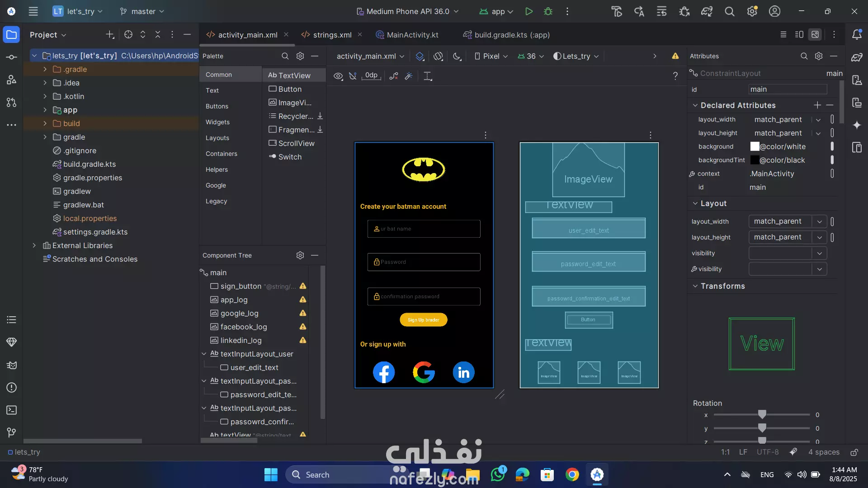Start debugging with the bug icon
Screen dimensions: 868x488
(548, 11)
